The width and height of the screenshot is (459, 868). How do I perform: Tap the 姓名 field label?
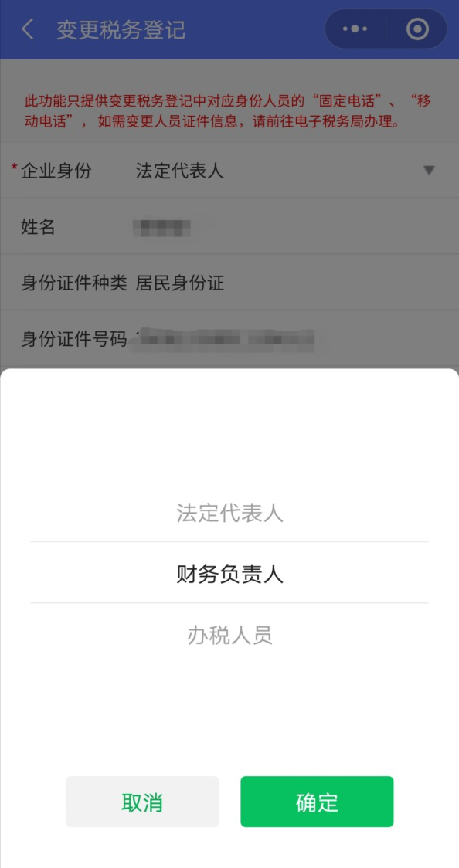[x=38, y=227]
